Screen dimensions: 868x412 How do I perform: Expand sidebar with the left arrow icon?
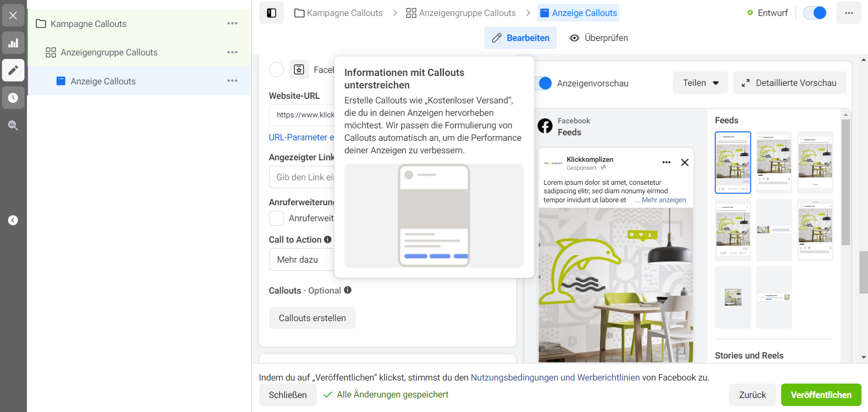(13, 220)
